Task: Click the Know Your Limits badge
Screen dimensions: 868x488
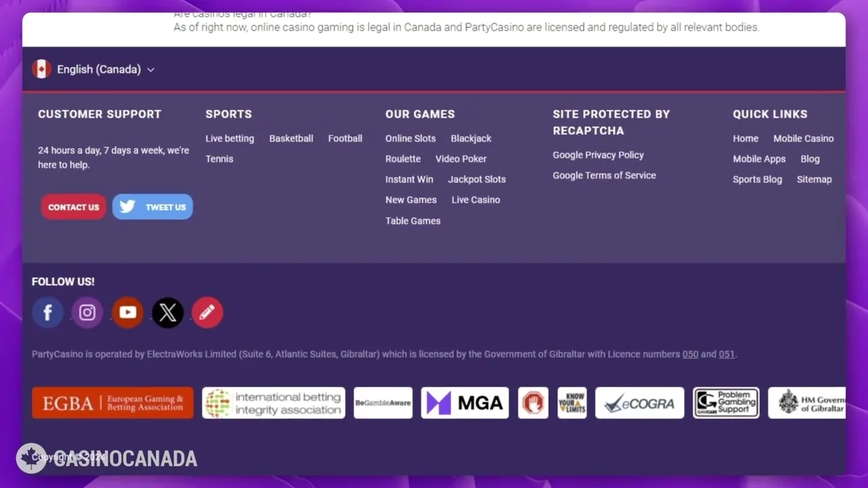Action: 572,403
